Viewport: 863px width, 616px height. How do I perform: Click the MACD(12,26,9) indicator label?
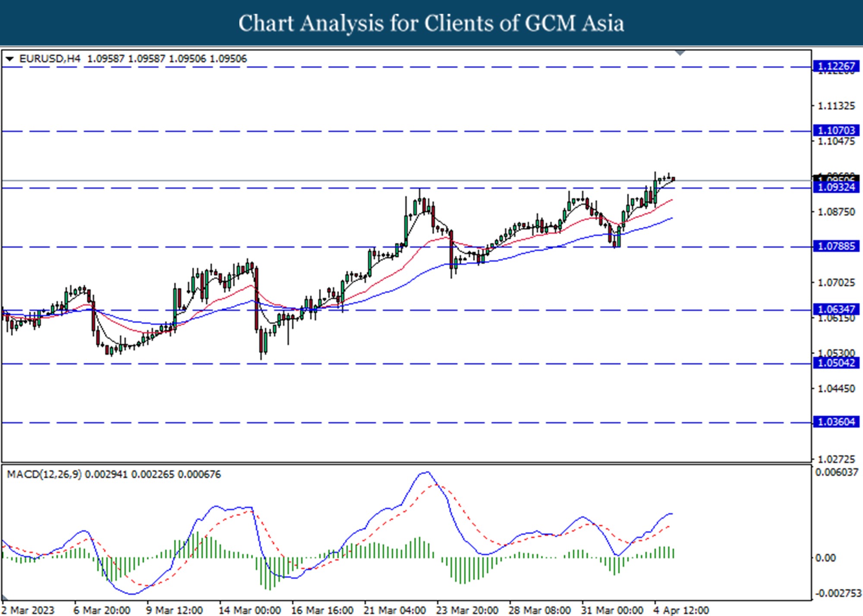click(x=44, y=475)
